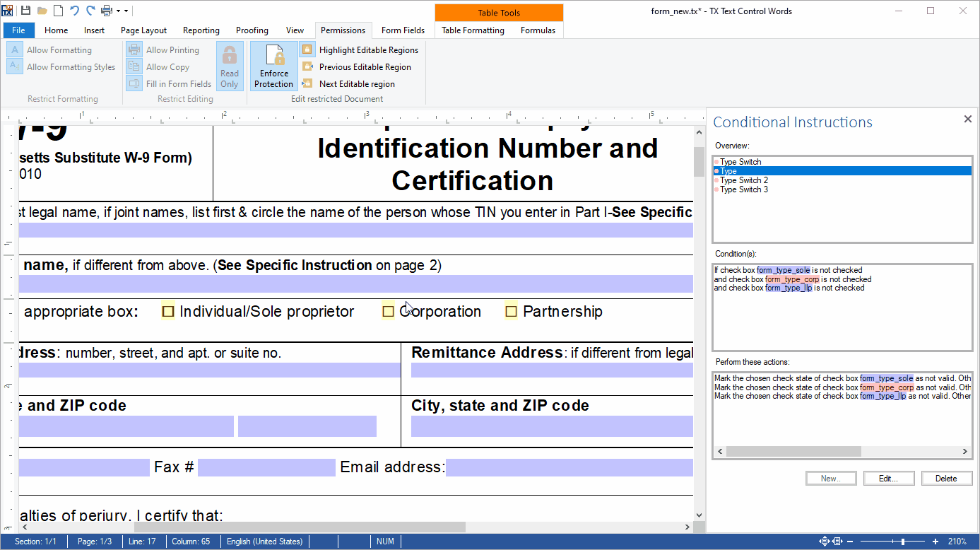Select the 'Type' entry in Overview list
The height and width of the screenshot is (550, 980).
(x=842, y=171)
